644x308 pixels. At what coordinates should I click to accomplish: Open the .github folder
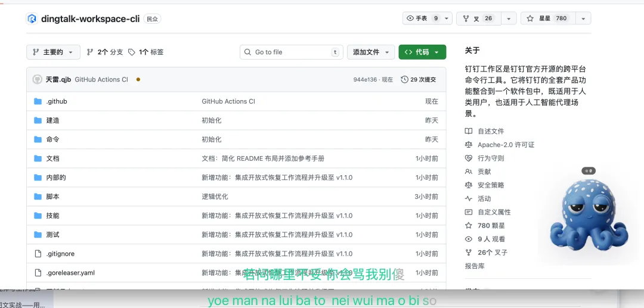coord(57,101)
